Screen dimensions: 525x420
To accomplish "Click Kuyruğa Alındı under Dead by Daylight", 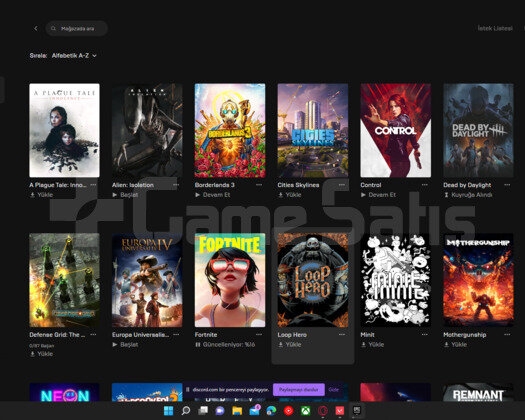I will point(468,195).
